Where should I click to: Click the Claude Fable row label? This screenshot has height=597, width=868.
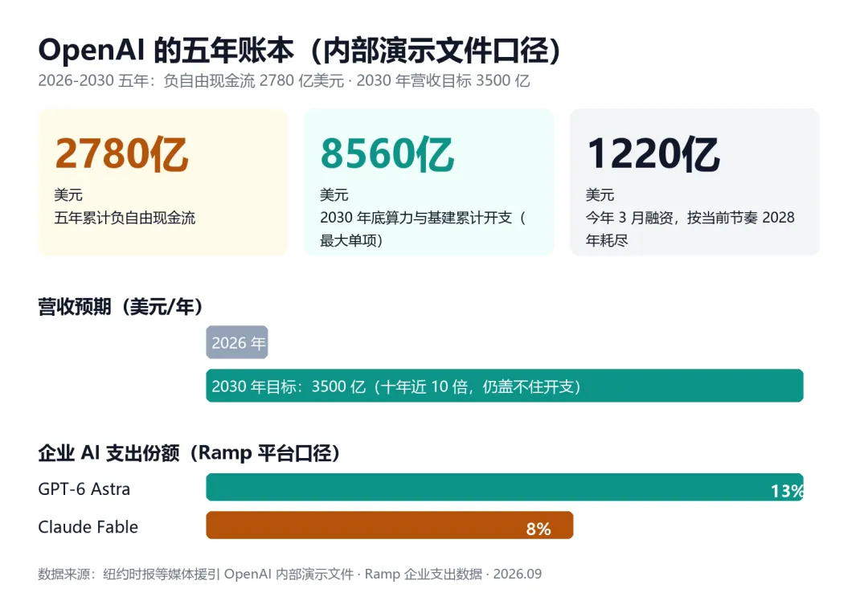coord(88,527)
